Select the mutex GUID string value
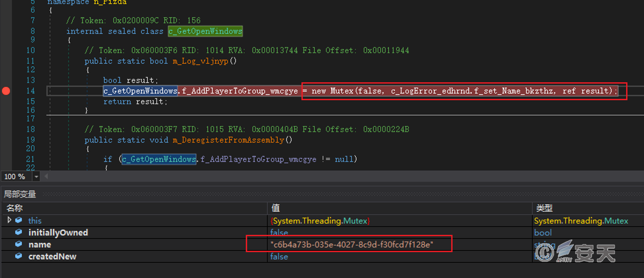The height and width of the screenshot is (278, 644). [x=351, y=245]
